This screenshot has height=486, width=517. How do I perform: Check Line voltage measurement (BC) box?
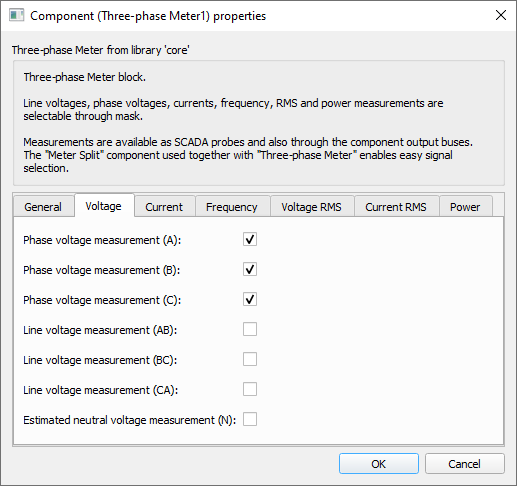tap(250, 359)
